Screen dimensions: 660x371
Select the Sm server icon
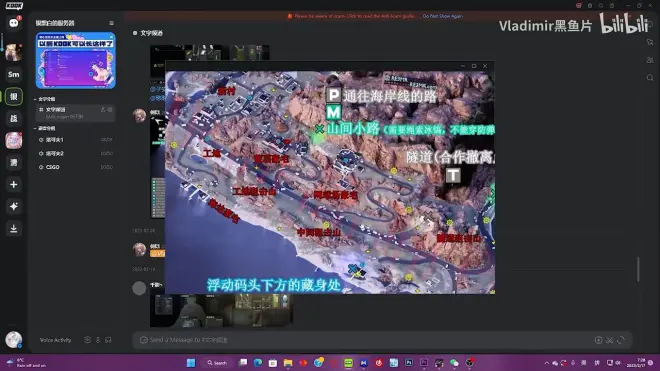[x=13, y=75]
